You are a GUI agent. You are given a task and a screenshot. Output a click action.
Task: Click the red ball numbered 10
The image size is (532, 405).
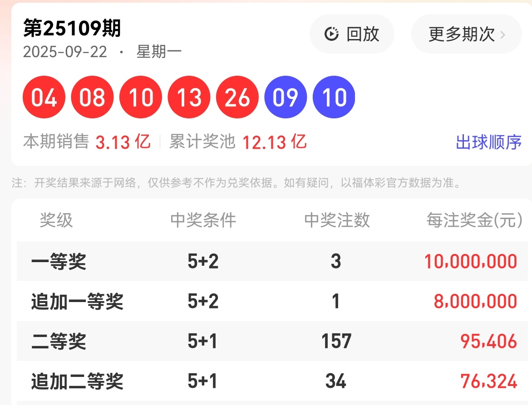click(x=141, y=97)
